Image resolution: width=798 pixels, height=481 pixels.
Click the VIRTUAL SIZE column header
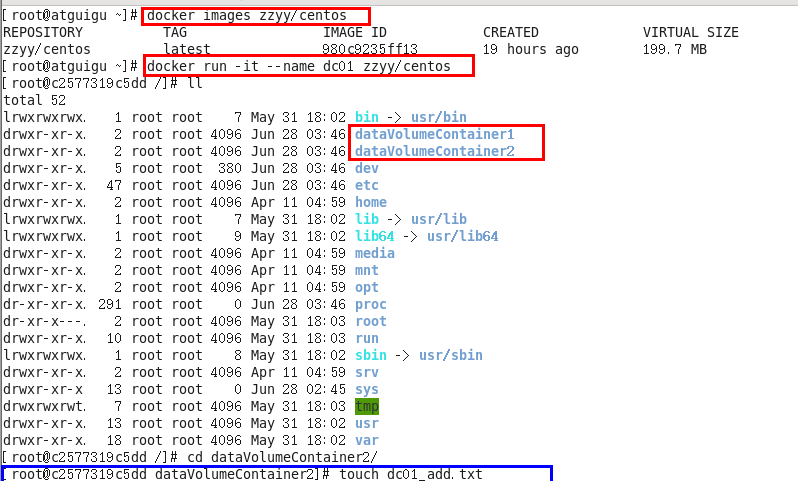[691, 33]
